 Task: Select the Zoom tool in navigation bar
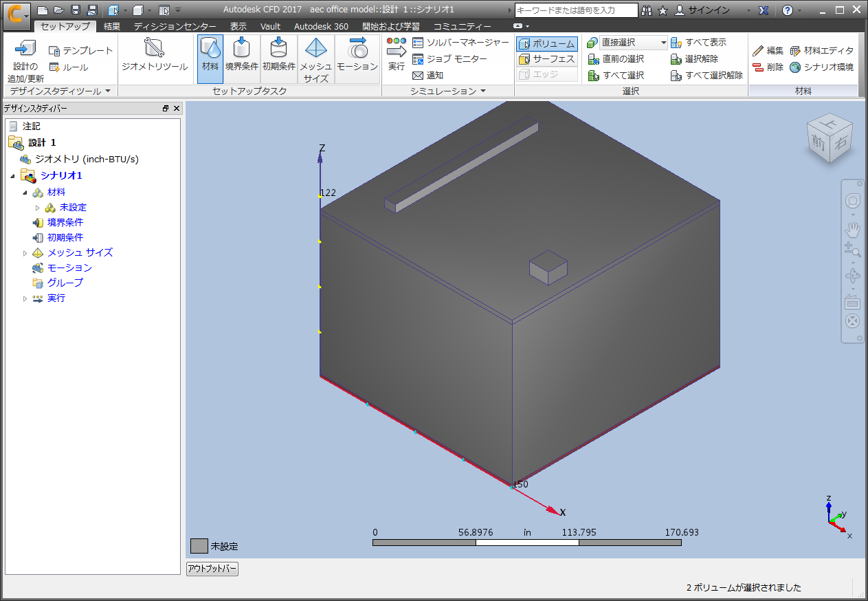[x=853, y=250]
